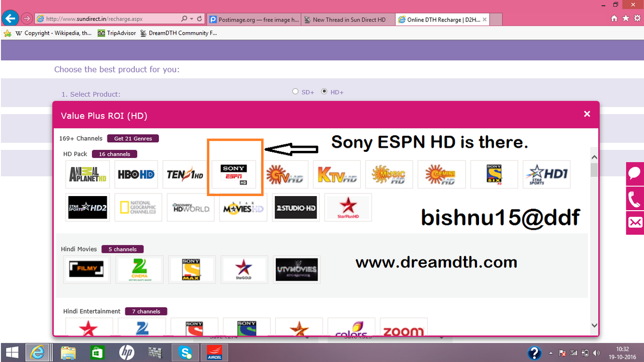Open the browser Tools gear icon
The image size is (644, 362).
[637, 18]
